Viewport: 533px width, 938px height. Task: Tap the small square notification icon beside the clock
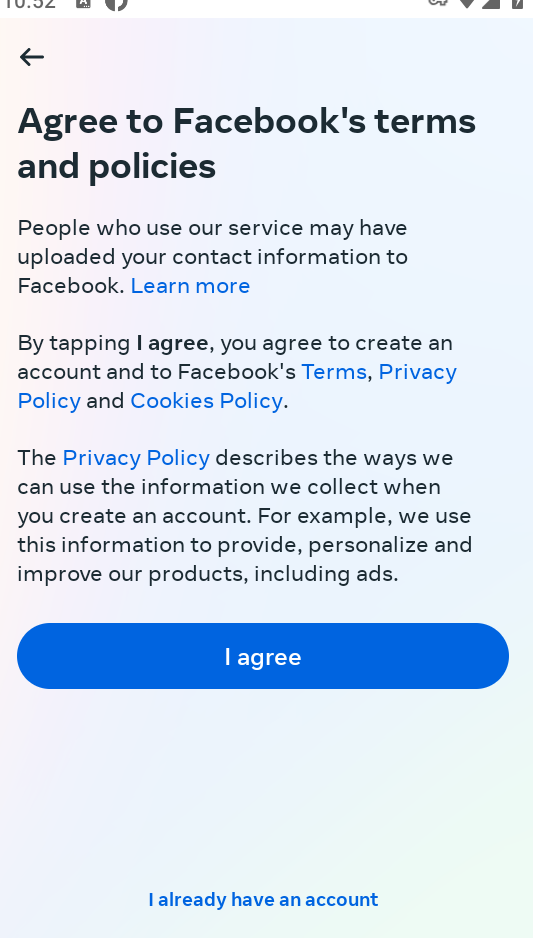coord(83,4)
